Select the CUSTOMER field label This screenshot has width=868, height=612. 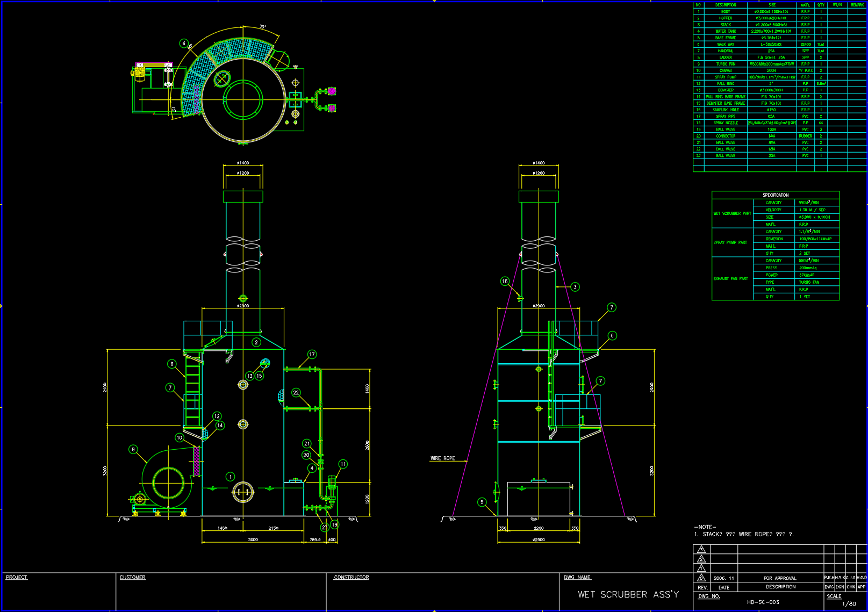133,578
